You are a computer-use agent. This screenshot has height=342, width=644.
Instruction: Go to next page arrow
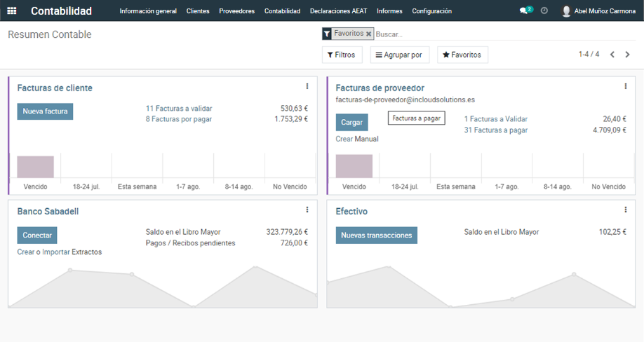(628, 55)
